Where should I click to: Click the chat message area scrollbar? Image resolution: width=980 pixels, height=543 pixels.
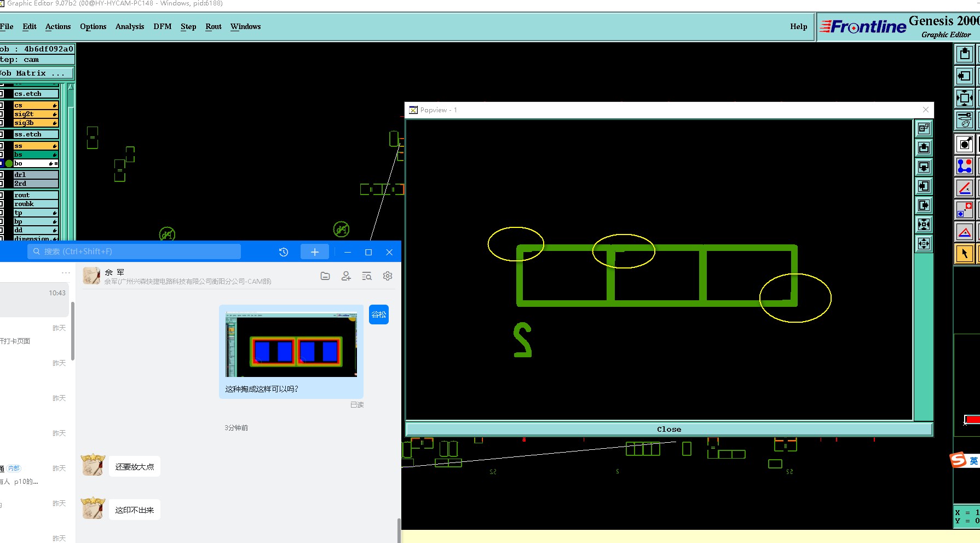pyautogui.click(x=399, y=529)
